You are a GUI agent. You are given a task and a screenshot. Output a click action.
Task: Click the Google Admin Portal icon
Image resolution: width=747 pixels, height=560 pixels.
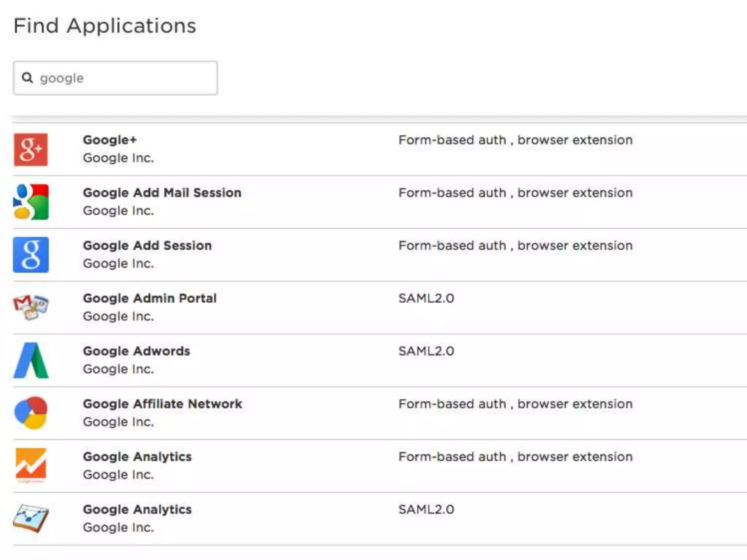[x=31, y=307]
